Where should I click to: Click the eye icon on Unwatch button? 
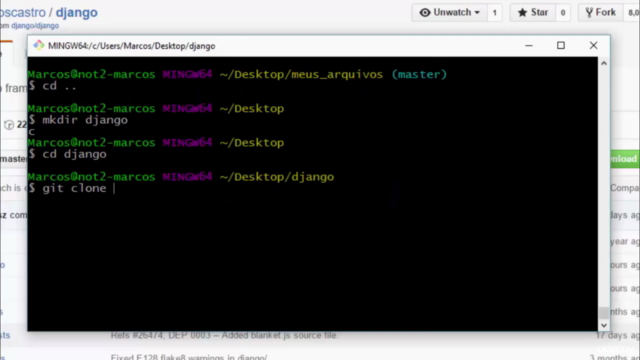coord(425,13)
